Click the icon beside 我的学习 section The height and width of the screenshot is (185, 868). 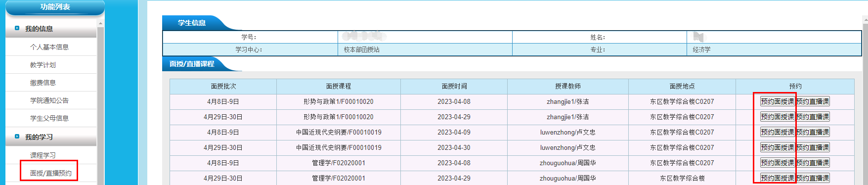17,137
